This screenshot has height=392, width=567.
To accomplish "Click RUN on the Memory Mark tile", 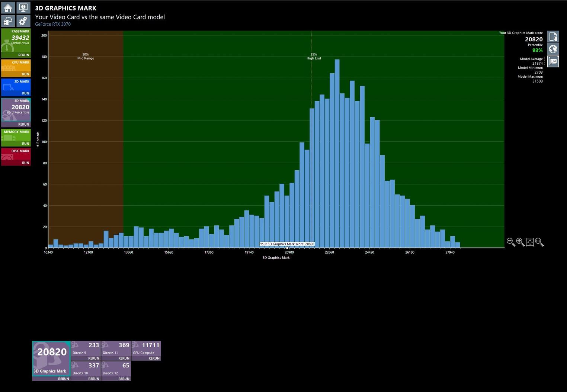I will (x=25, y=144).
